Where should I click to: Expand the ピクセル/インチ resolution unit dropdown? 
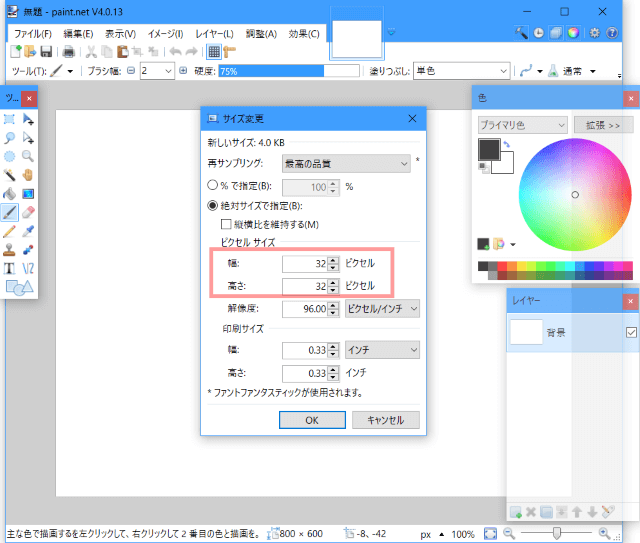(381, 309)
